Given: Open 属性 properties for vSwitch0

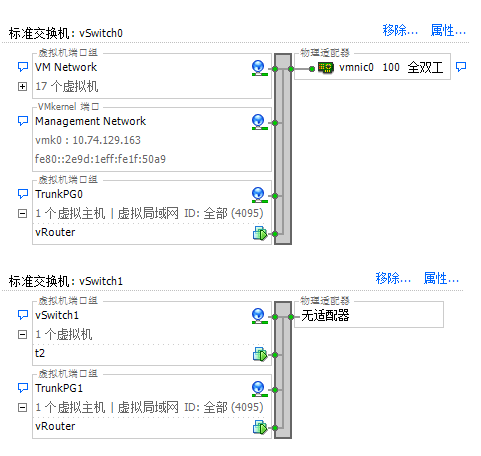Looking at the screenshot, I should click(448, 30).
